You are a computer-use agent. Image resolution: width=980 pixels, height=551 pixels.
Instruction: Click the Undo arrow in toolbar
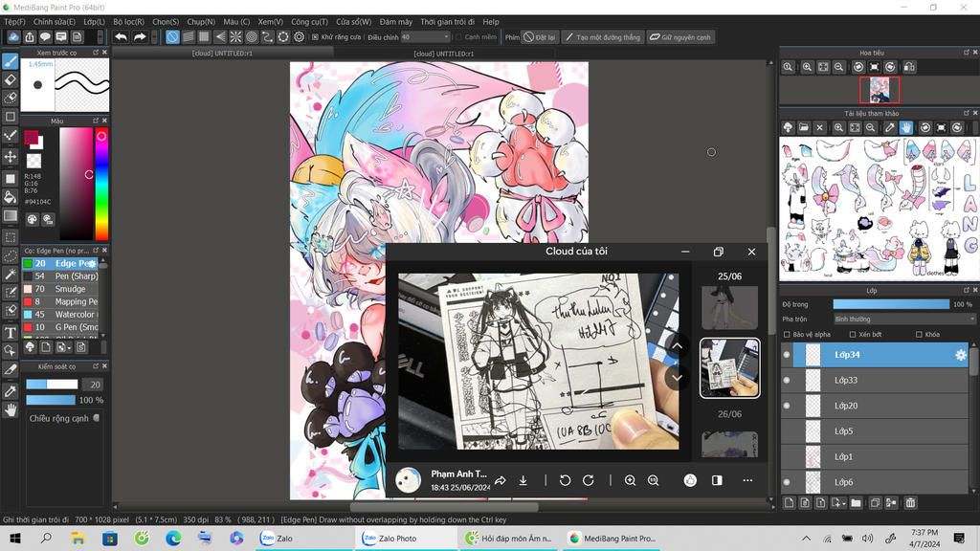point(122,37)
